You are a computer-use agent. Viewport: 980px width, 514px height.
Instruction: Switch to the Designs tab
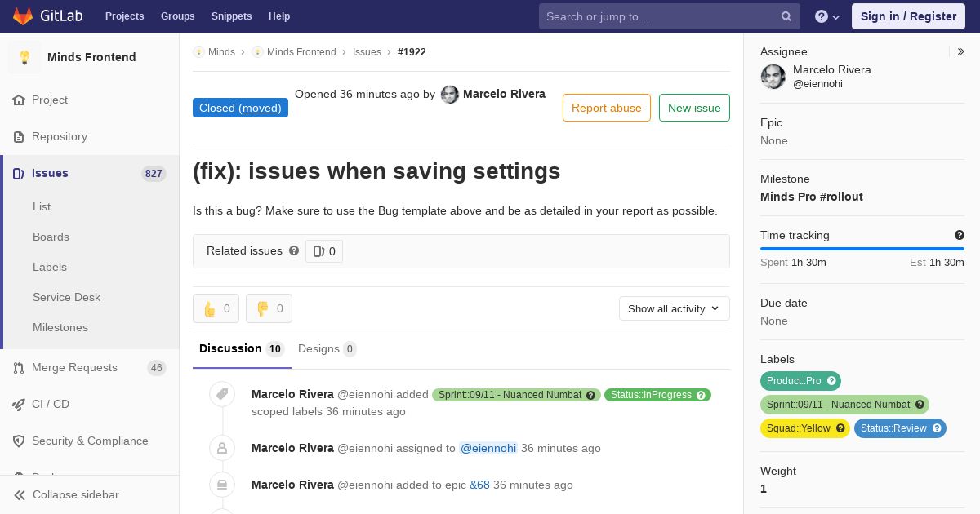(327, 348)
